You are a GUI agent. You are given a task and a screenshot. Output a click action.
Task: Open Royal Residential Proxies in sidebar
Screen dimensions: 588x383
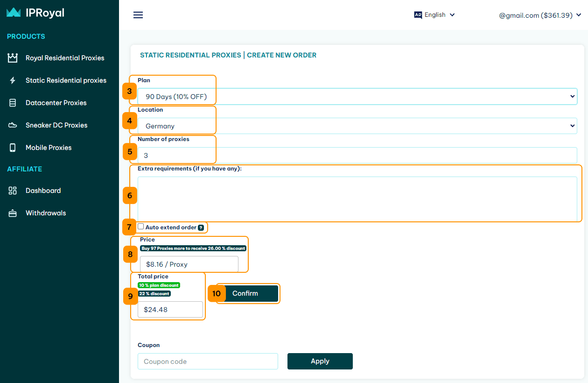pyautogui.click(x=65, y=58)
